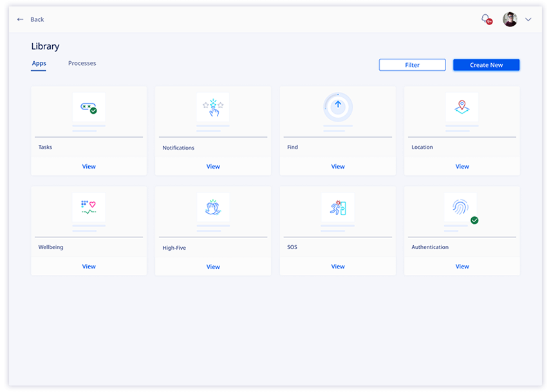View the Tasks app
Screen dimensions: 551x392
(x=89, y=167)
